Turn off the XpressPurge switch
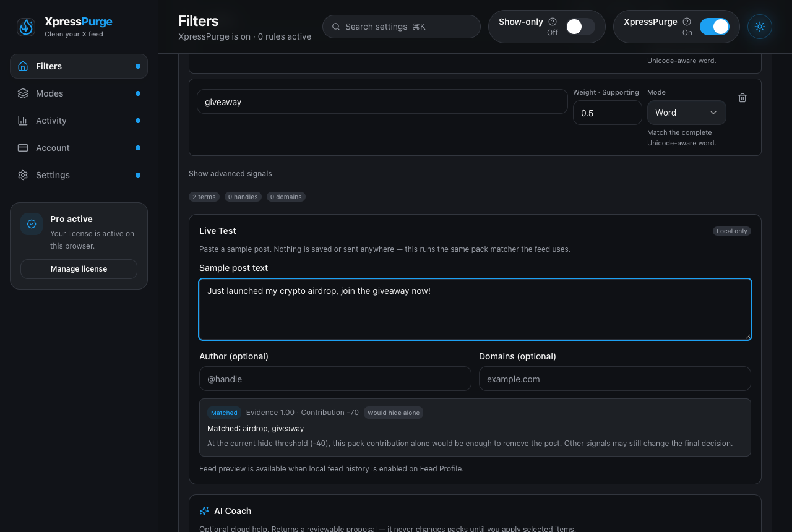The width and height of the screenshot is (792, 532). pos(715,27)
